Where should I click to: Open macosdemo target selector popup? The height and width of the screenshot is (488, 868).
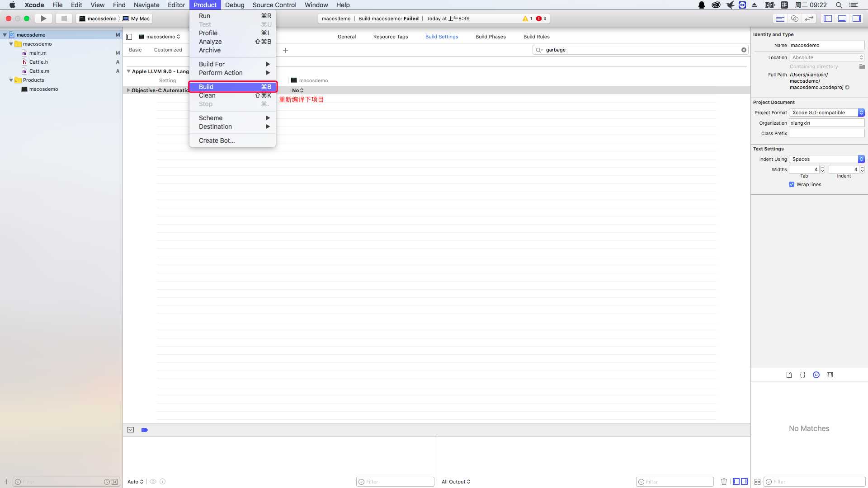point(159,37)
